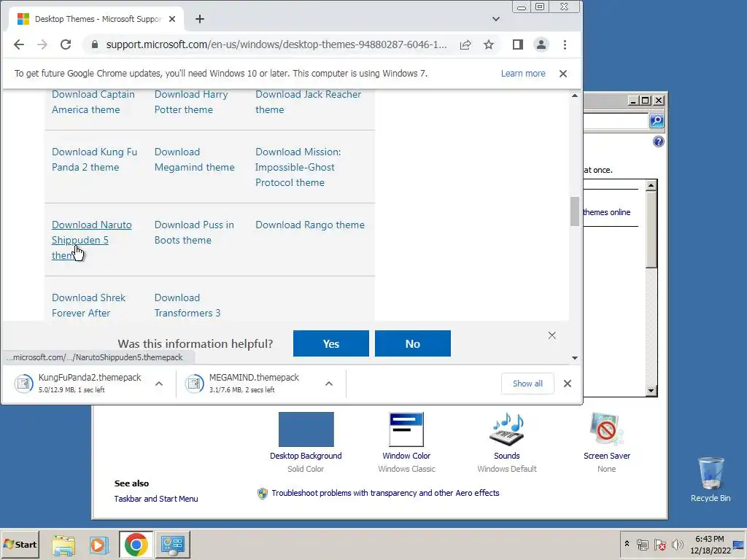Click the lock icon beside the URL

tap(94, 44)
